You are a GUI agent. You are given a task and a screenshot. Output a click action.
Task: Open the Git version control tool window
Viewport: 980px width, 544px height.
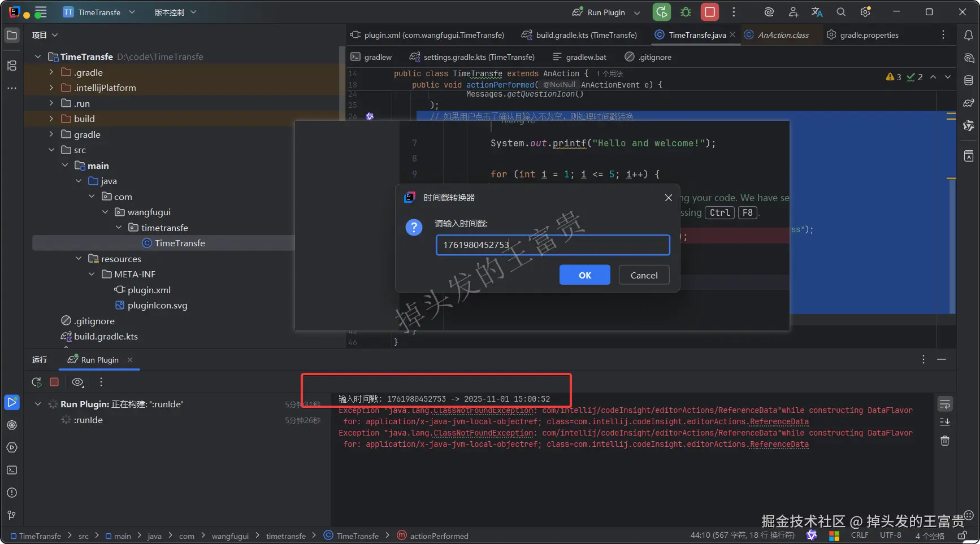[12, 515]
